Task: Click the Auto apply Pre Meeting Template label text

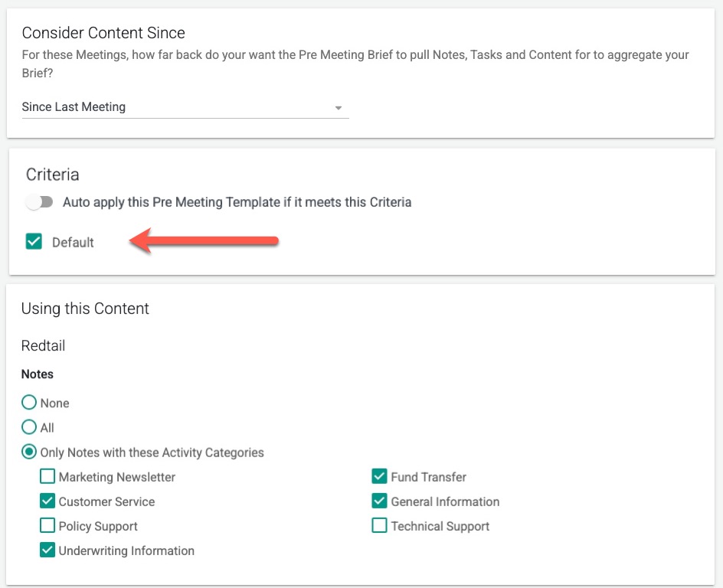Action: 237,202
